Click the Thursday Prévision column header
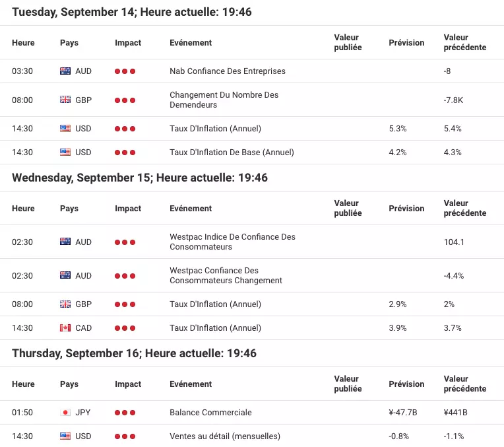Image resolution: width=504 pixels, height=447 pixels. 406,384
